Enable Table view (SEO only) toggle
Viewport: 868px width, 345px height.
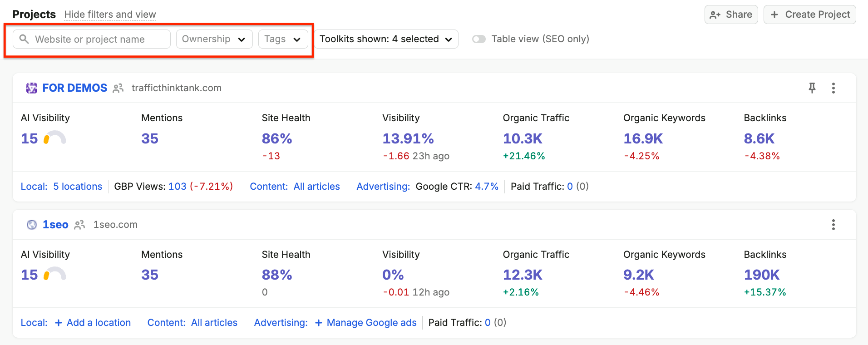coord(479,39)
